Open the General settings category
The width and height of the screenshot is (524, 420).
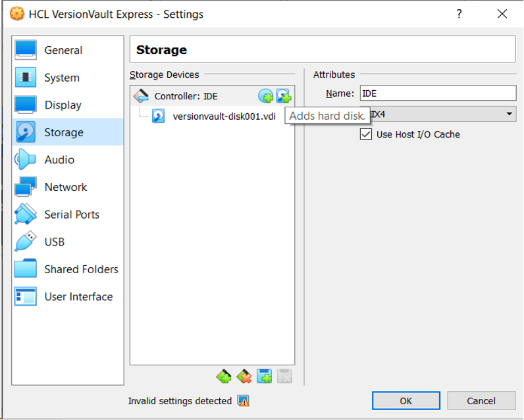click(x=68, y=50)
